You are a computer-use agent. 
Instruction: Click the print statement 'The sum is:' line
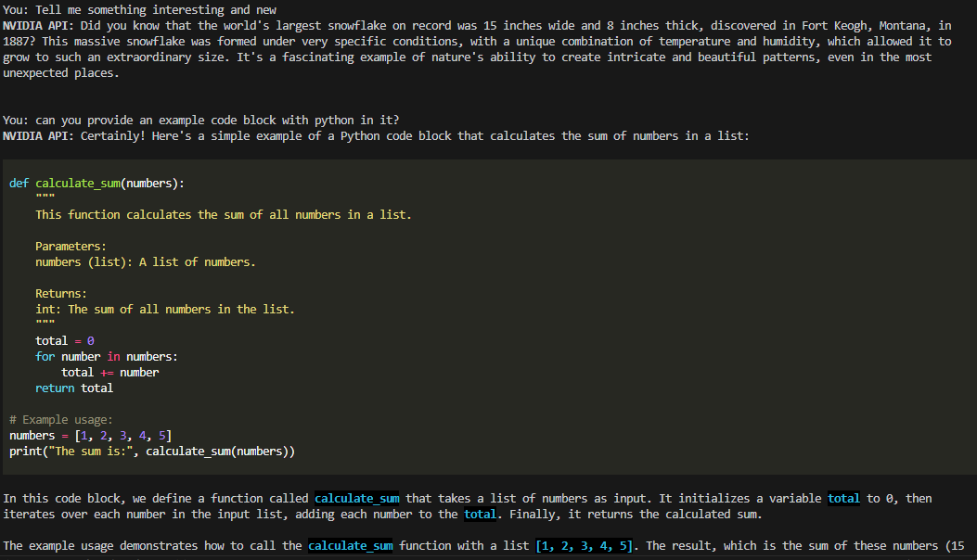click(152, 451)
